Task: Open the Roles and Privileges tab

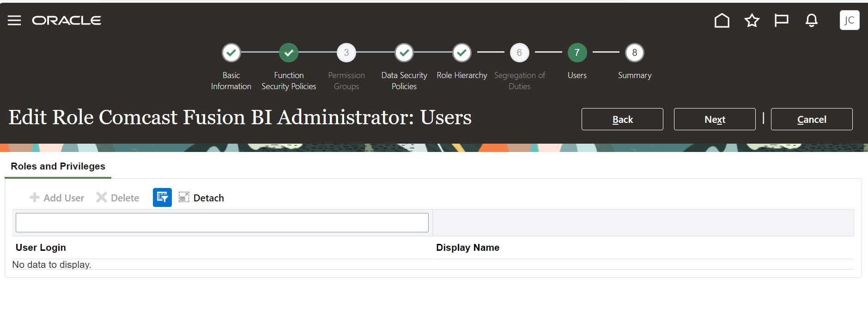Action: tap(58, 166)
